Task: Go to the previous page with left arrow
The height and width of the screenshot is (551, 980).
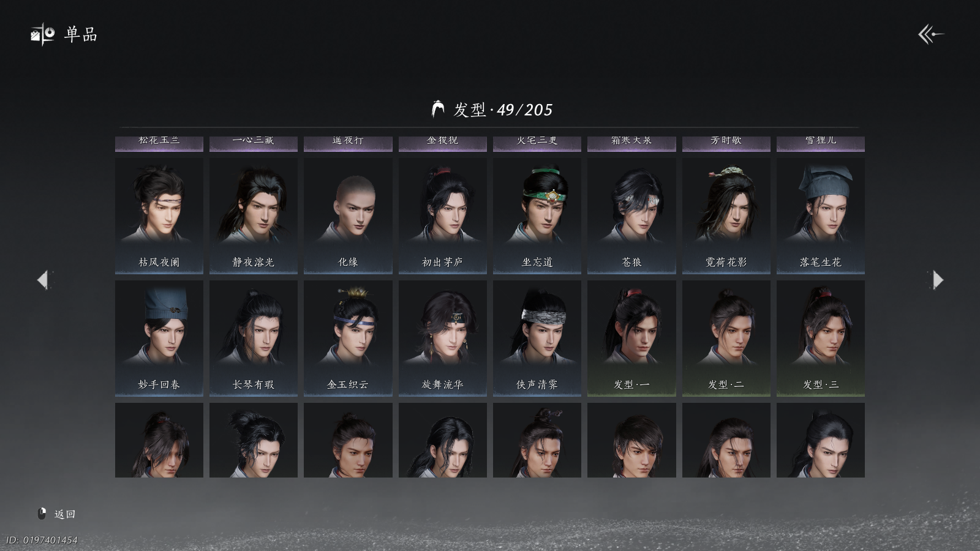Action: (x=43, y=280)
